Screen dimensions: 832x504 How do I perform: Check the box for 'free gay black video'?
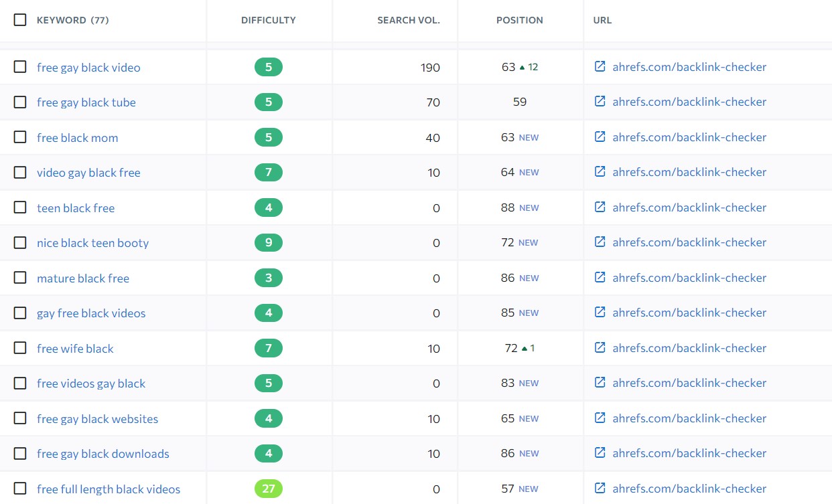click(x=20, y=66)
